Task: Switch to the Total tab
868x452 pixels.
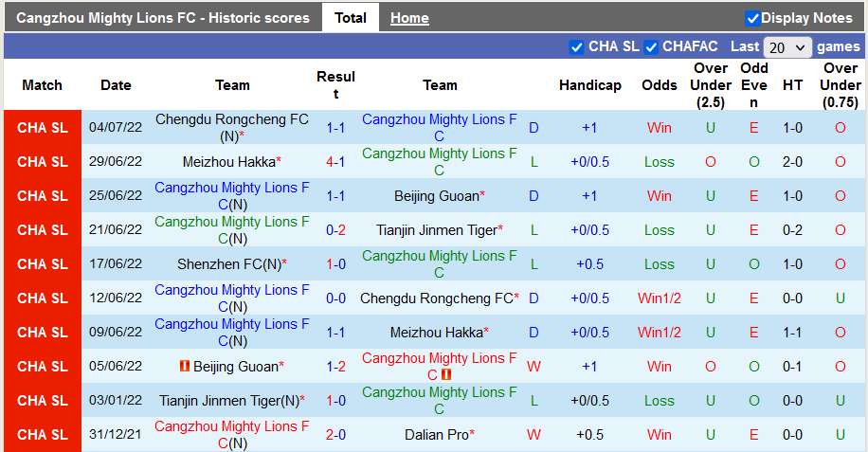Action: coord(351,18)
